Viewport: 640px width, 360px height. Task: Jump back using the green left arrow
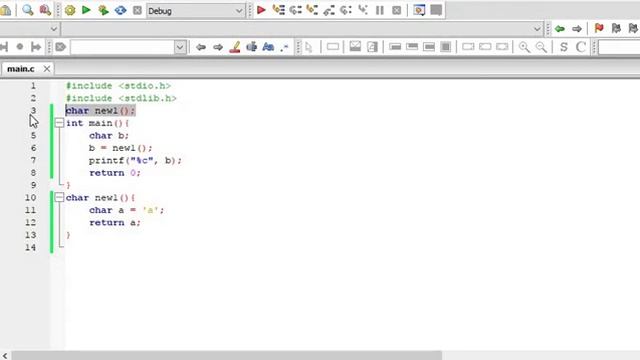(x=560, y=29)
